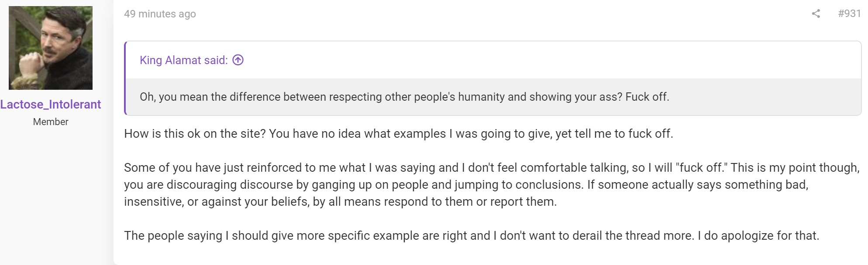Click line starting 'insensitive, or against your beliefs'
Screen dimensions: 868x265
[x=340, y=202]
